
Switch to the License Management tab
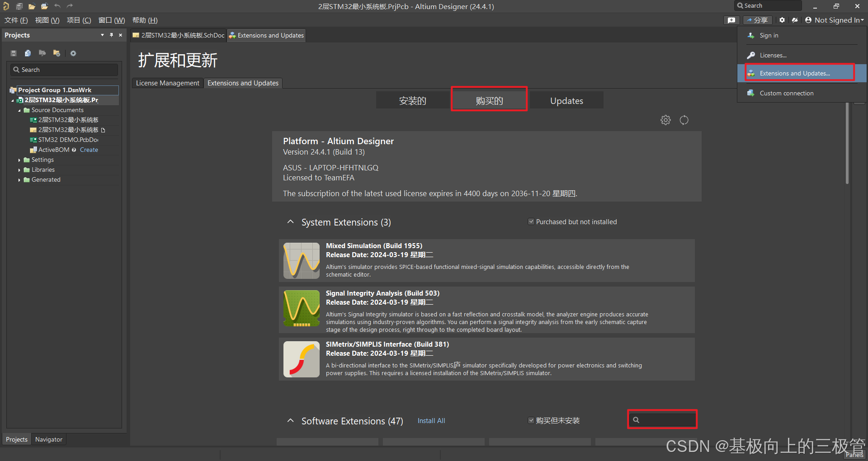point(168,83)
